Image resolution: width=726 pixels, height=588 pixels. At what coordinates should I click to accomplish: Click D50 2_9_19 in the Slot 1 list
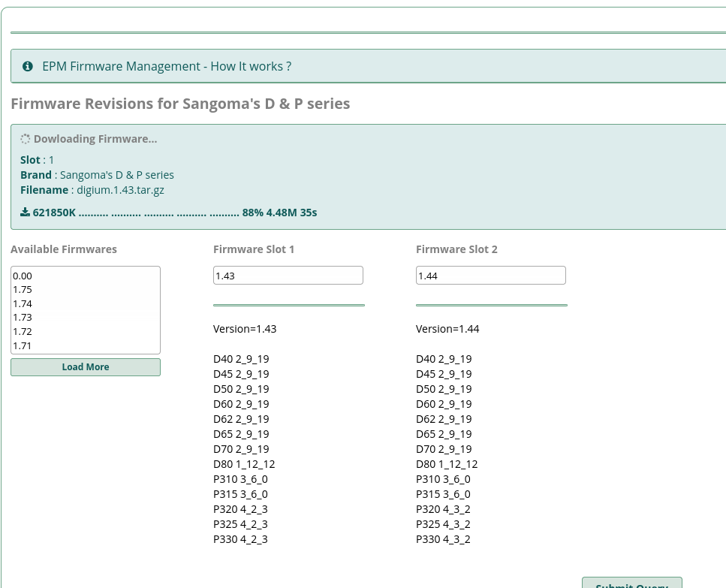tap(241, 389)
